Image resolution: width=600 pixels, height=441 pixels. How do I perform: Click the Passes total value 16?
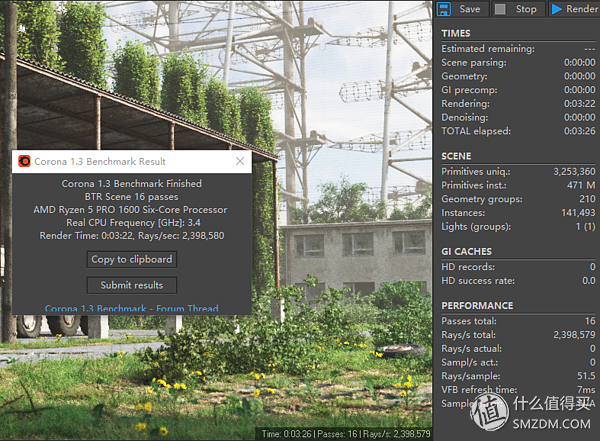tap(590, 321)
